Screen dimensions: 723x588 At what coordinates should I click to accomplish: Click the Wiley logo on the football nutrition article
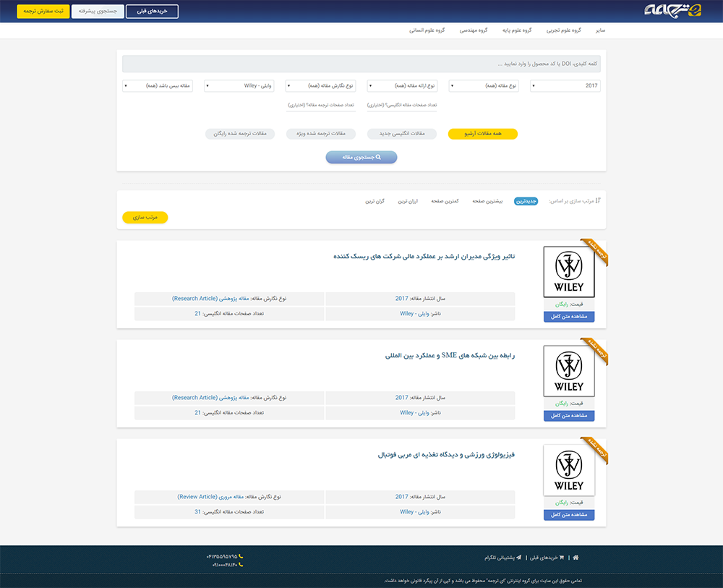tap(569, 469)
